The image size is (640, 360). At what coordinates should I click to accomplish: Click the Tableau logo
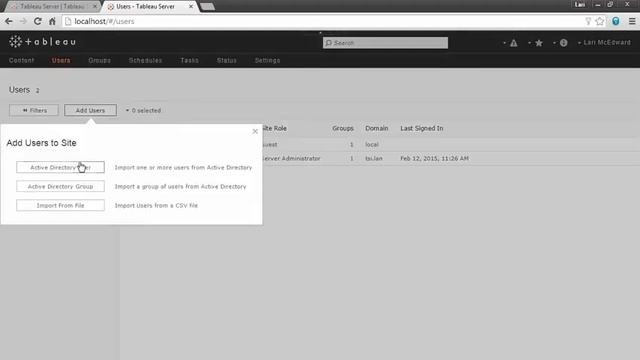coord(42,42)
